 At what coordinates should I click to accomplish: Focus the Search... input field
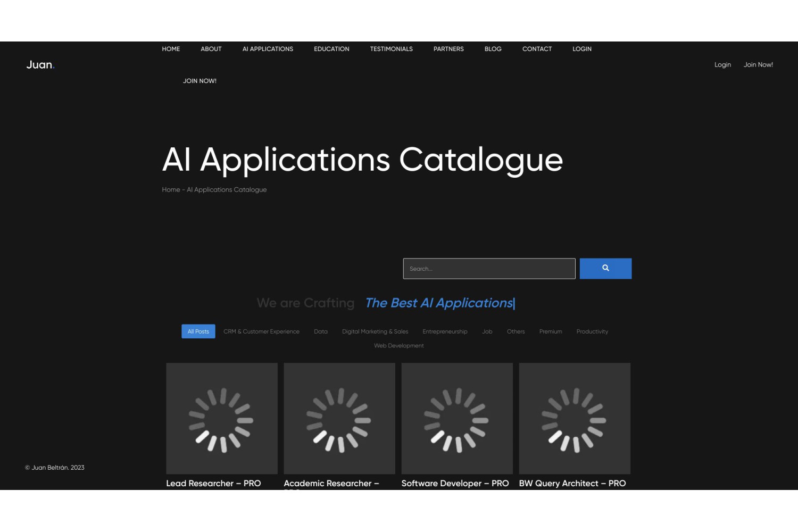489,269
